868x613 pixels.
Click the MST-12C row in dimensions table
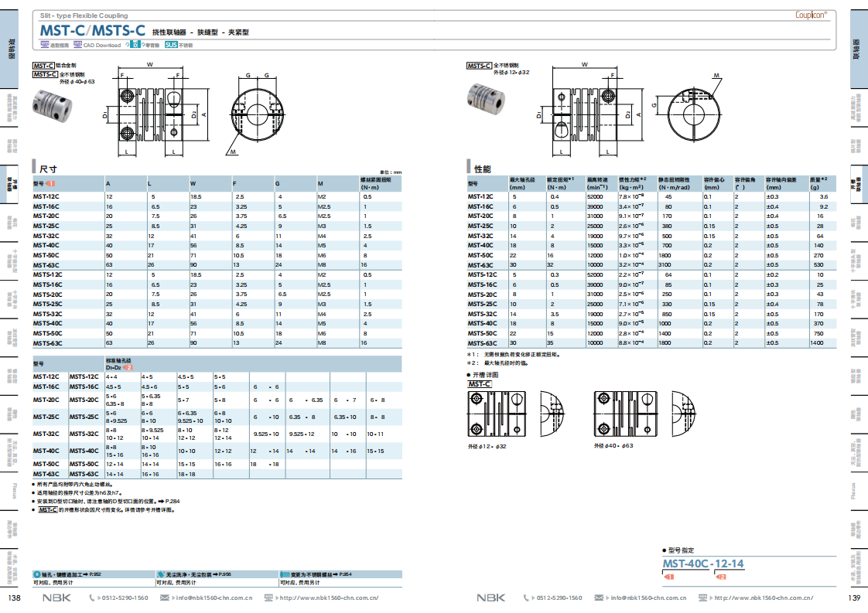tap(217, 196)
